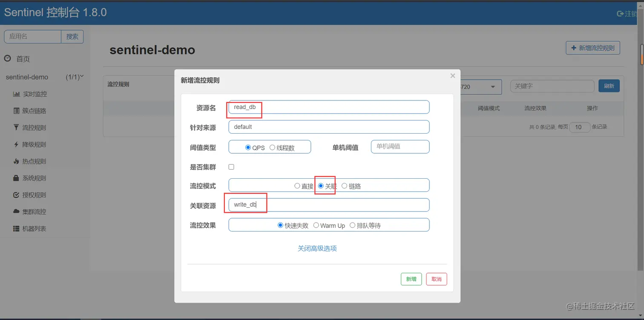Click the bar chart icon for 实时监控

pos(17,94)
